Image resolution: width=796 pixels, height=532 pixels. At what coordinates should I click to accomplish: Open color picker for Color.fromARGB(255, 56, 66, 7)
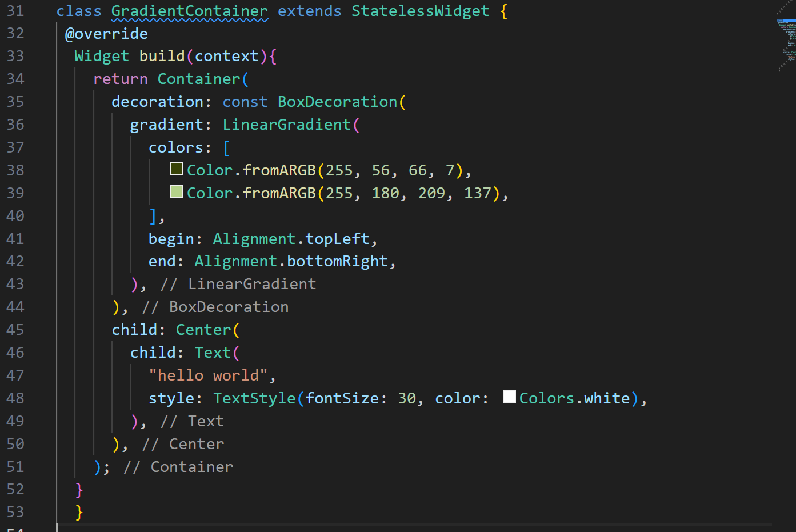[177, 169]
